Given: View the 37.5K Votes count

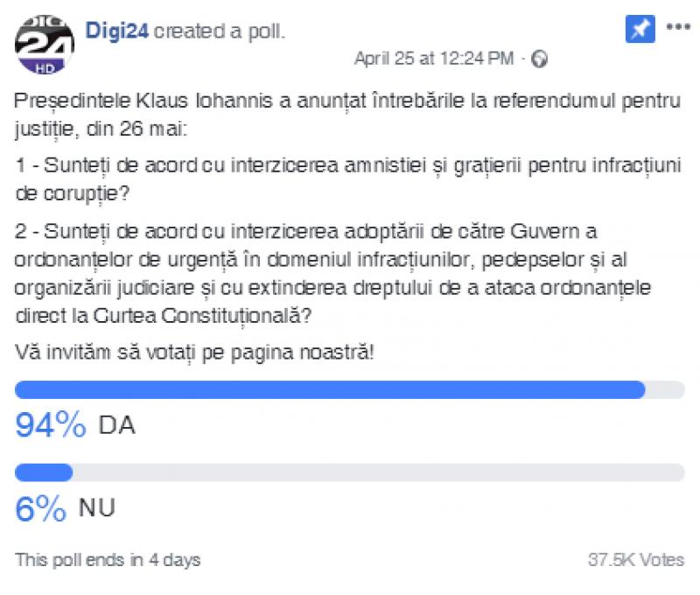Looking at the screenshot, I should (636, 560).
